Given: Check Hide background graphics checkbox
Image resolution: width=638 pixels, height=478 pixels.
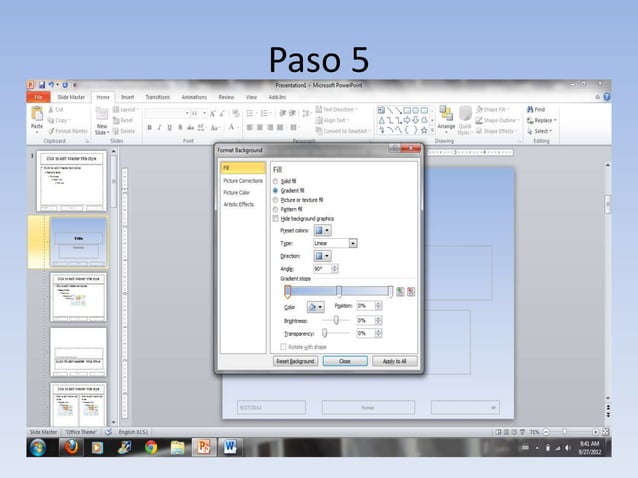Looking at the screenshot, I should (x=275, y=219).
